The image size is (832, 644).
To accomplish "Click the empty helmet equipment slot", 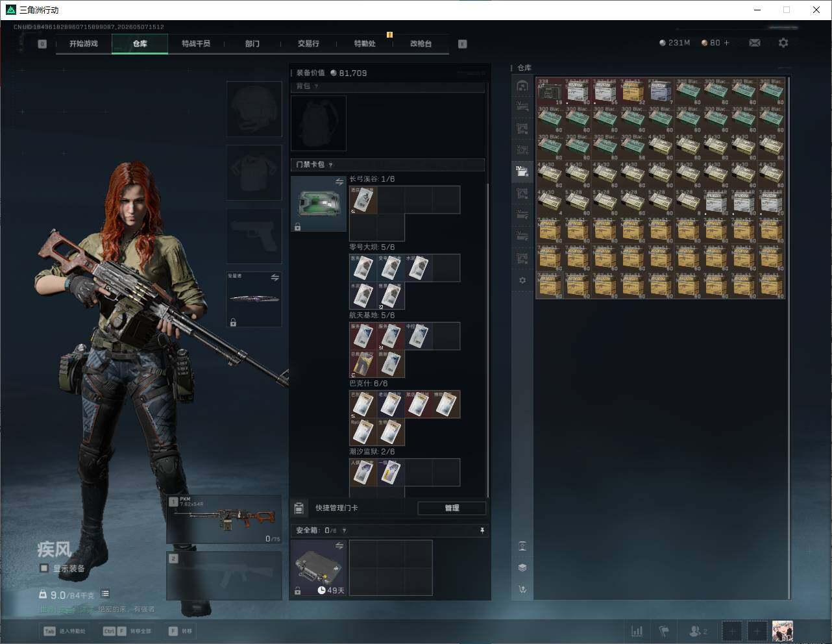I will [x=254, y=108].
